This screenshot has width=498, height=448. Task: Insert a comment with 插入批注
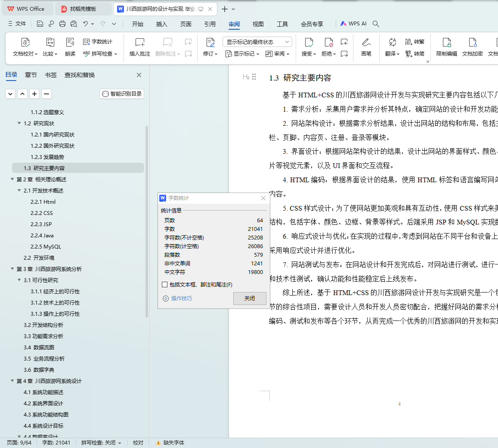pos(140,47)
